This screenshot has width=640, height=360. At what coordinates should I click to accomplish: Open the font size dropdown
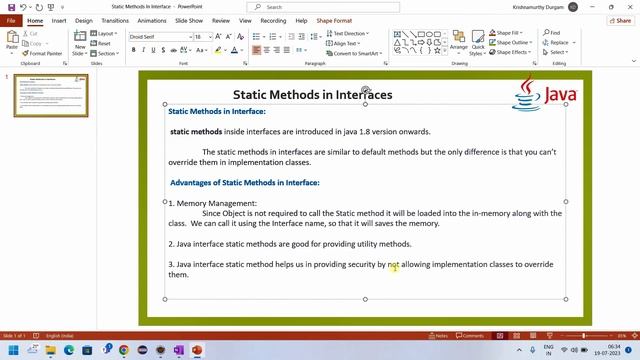point(210,37)
